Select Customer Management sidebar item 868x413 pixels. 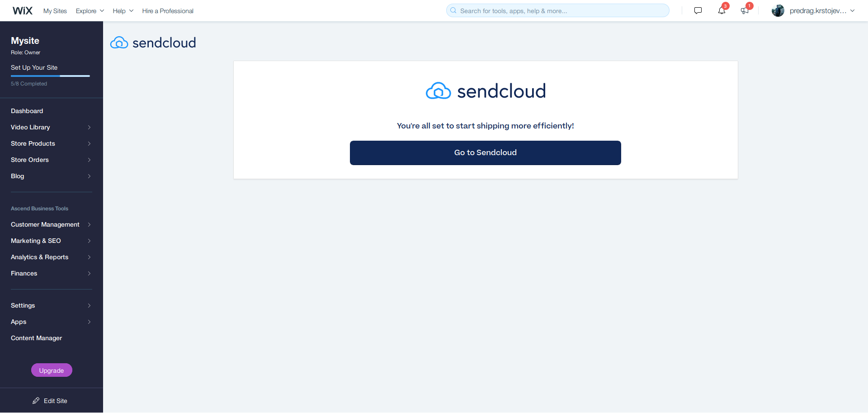pyautogui.click(x=52, y=224)
